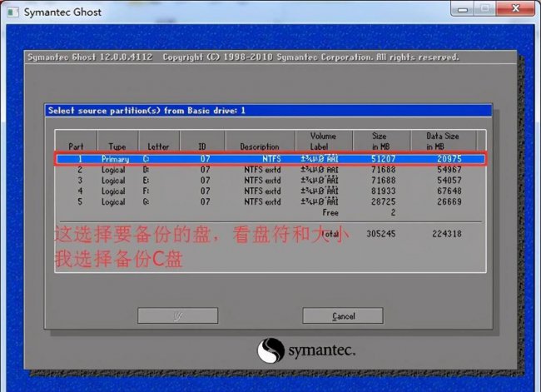The width and height of the screenshot is (541, 392).
Task: Click the Symantec Ghost title bar icon
Action: pos(13,12)
